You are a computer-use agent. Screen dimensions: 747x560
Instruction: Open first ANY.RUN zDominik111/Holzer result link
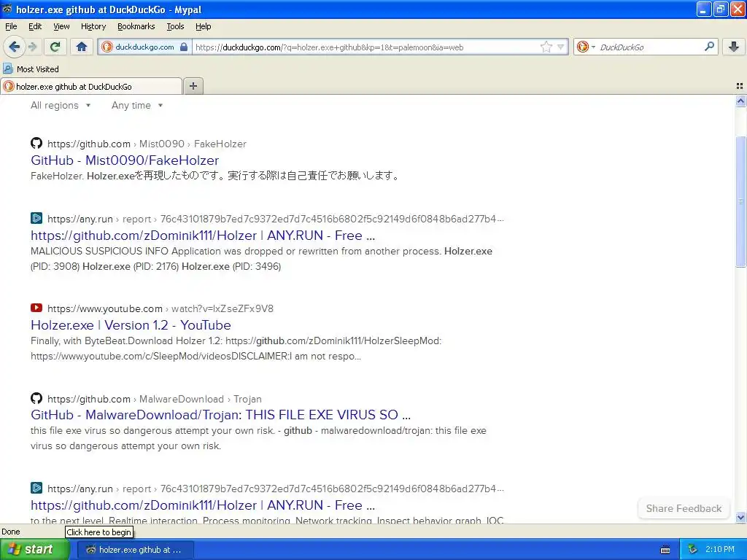(x=203, y=236)
